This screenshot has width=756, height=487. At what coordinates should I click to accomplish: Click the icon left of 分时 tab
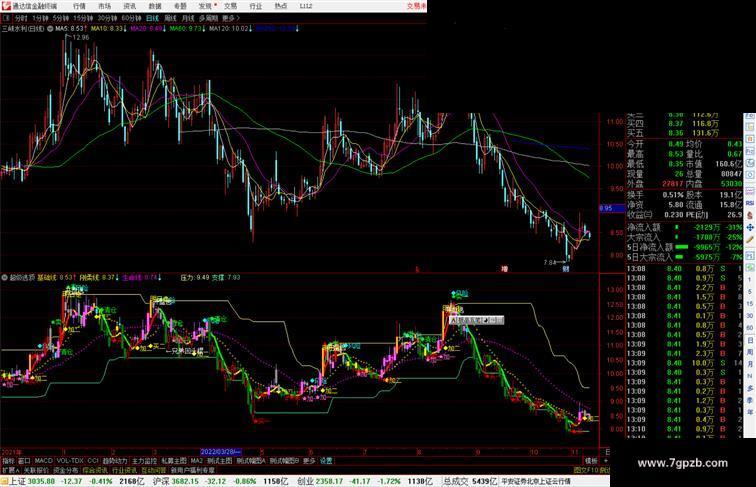tap(6, 18)
